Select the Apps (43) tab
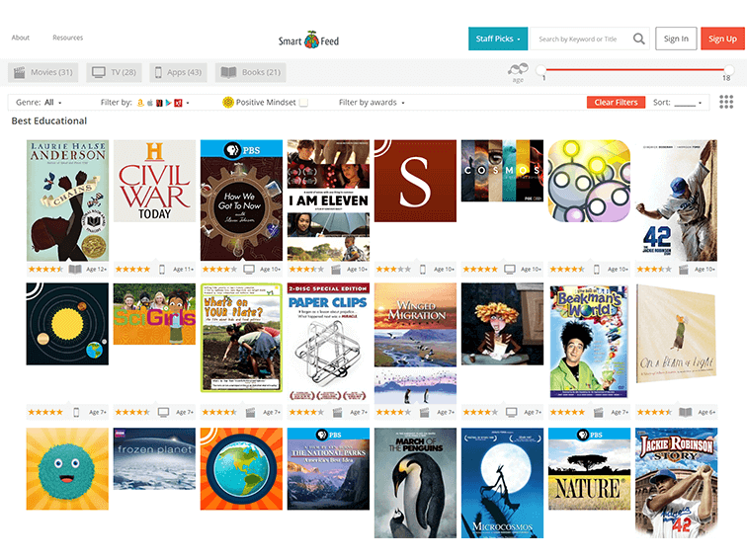 (178, 72)
